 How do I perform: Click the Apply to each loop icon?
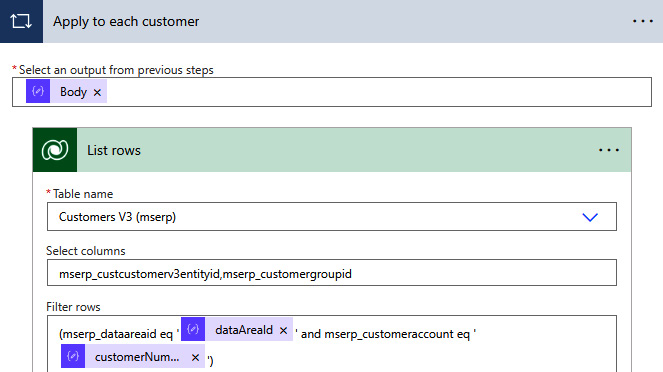tap(21, 21)
